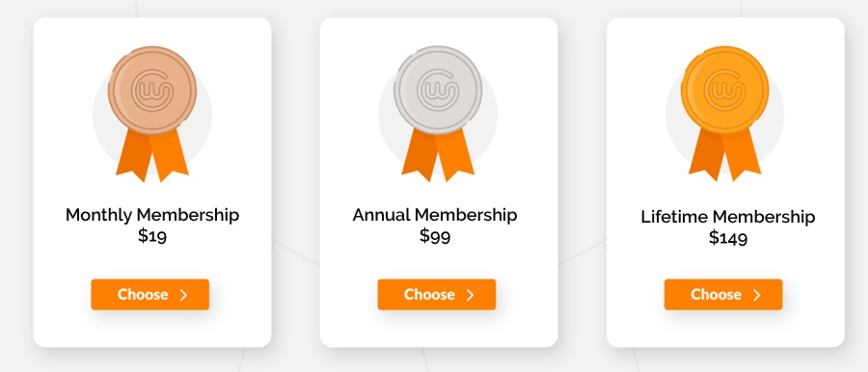
Task: Click the Monthly Membership title
Action: (x=152, y=215)
